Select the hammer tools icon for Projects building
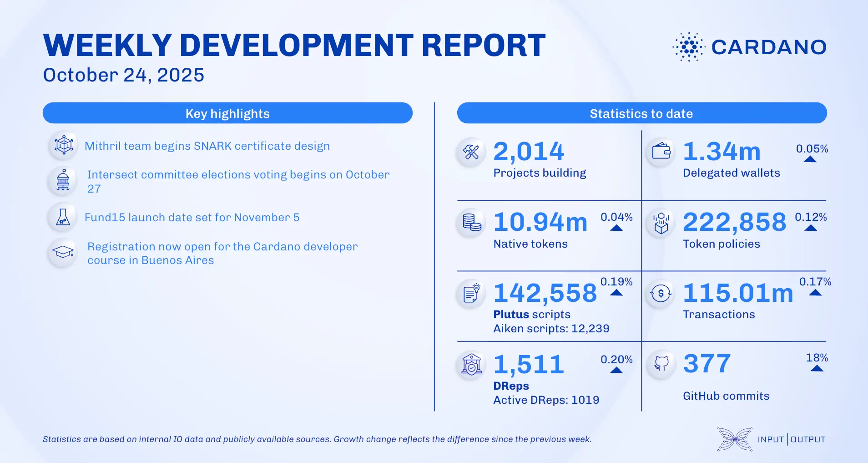Viewport: 868px width, 463px height. tap(472, 153)
